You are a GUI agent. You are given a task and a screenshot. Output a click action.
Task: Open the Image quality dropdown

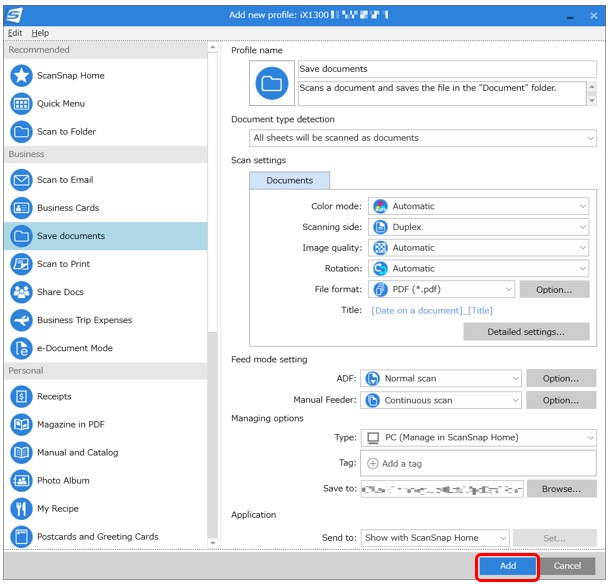478,248
